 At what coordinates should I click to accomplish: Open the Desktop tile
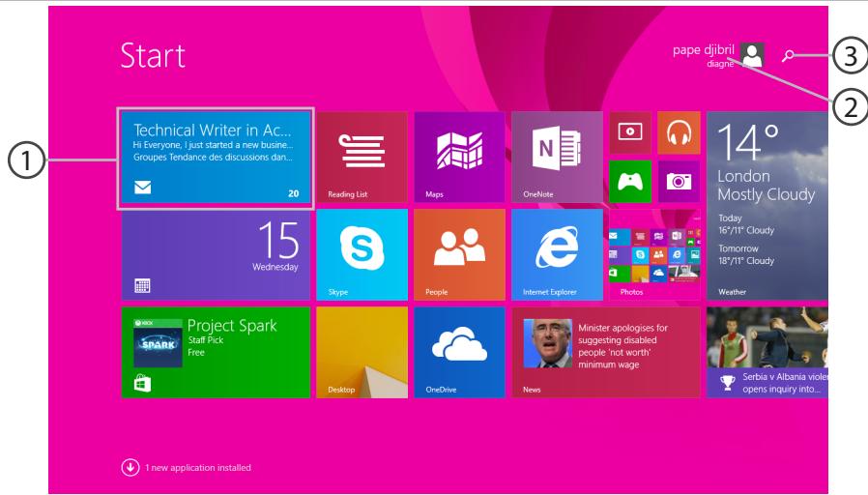coord(362,353)
